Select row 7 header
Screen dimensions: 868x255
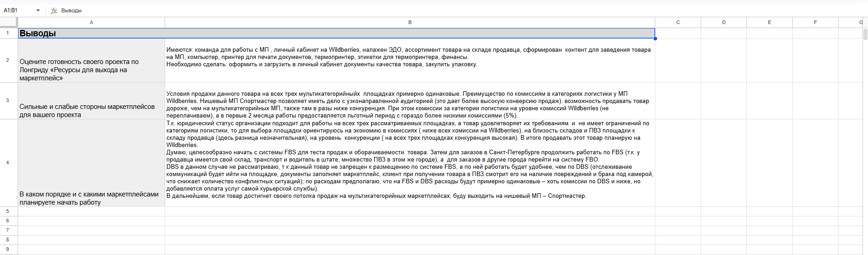(9, 230)
